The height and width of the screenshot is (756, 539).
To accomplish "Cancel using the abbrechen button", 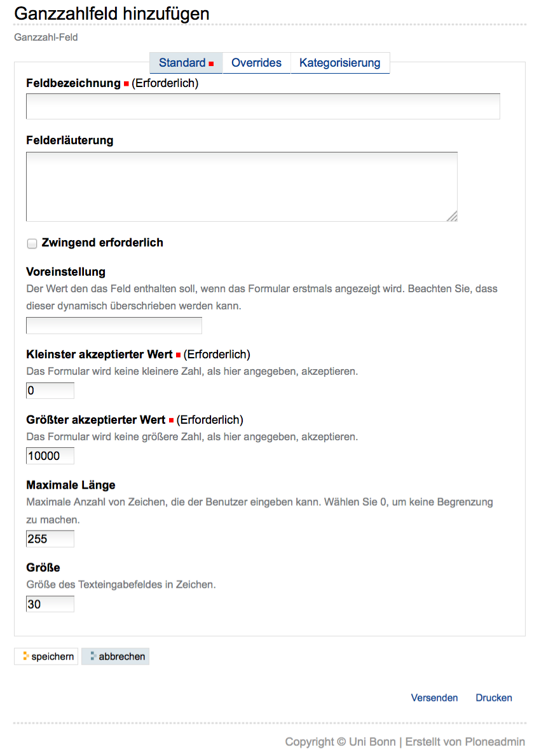I will [115, 656].
